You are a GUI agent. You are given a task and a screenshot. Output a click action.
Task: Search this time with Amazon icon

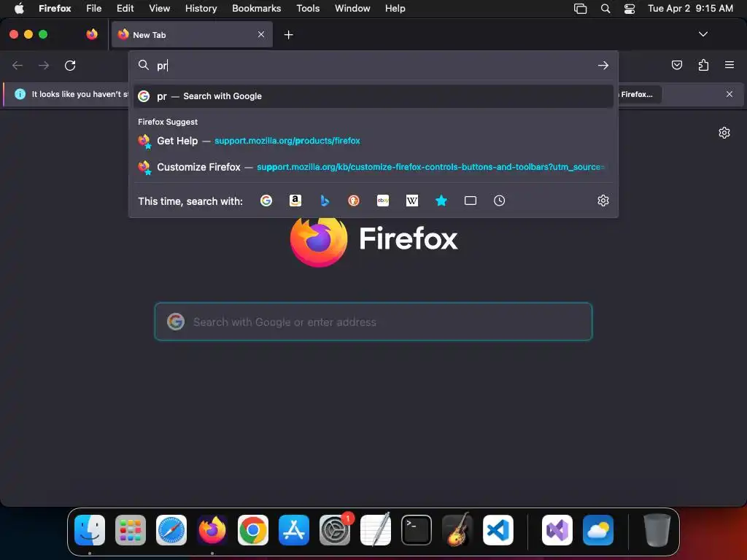point(295,201)
